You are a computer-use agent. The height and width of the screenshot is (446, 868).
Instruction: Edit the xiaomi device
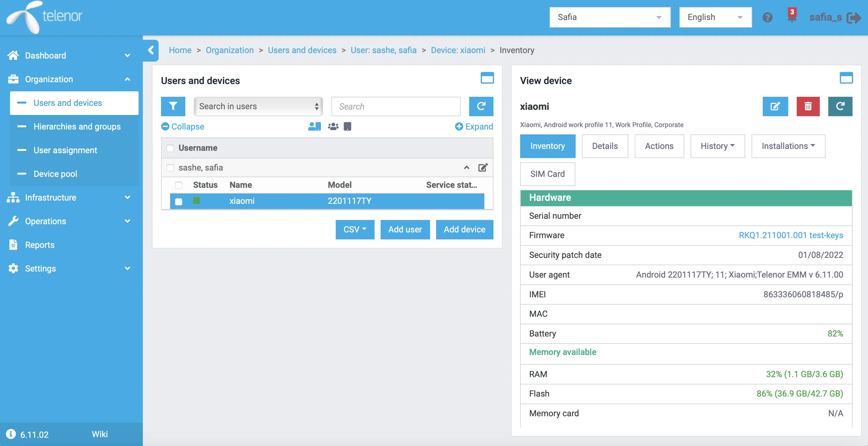[775, 106]
